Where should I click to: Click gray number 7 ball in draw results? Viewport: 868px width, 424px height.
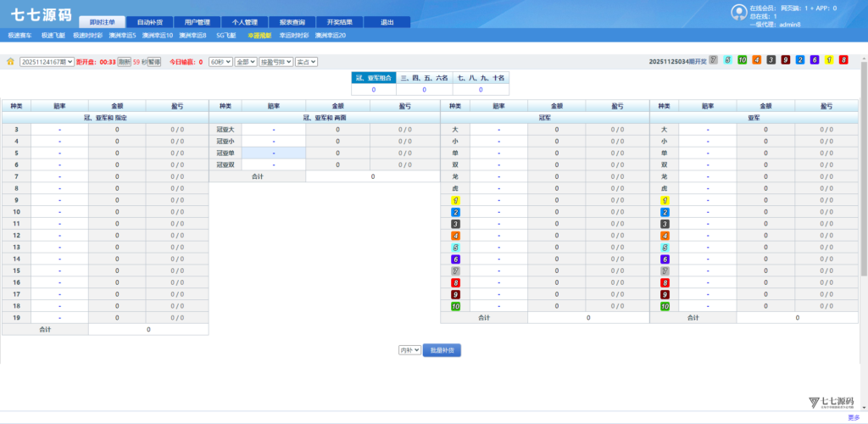point(714,60)
